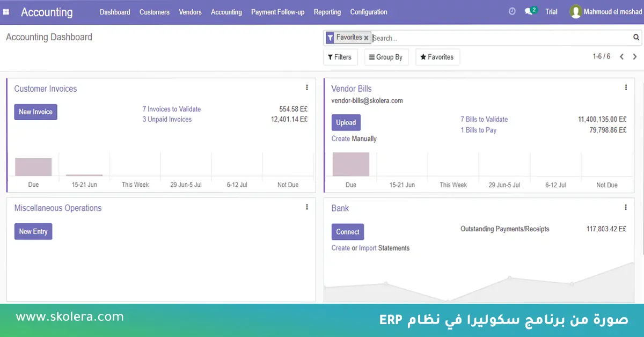644x337 pixels.
Task: Remove the Favorites filter tag
Action: [367, 38]
